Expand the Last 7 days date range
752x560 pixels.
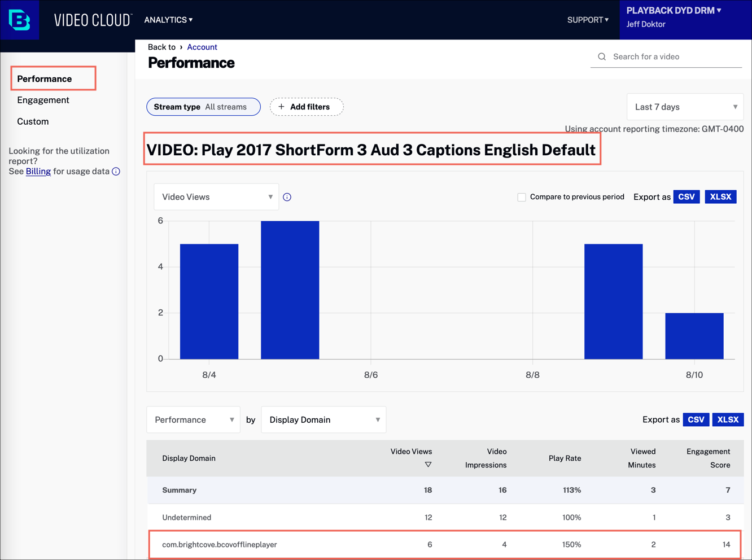[685, 107]
